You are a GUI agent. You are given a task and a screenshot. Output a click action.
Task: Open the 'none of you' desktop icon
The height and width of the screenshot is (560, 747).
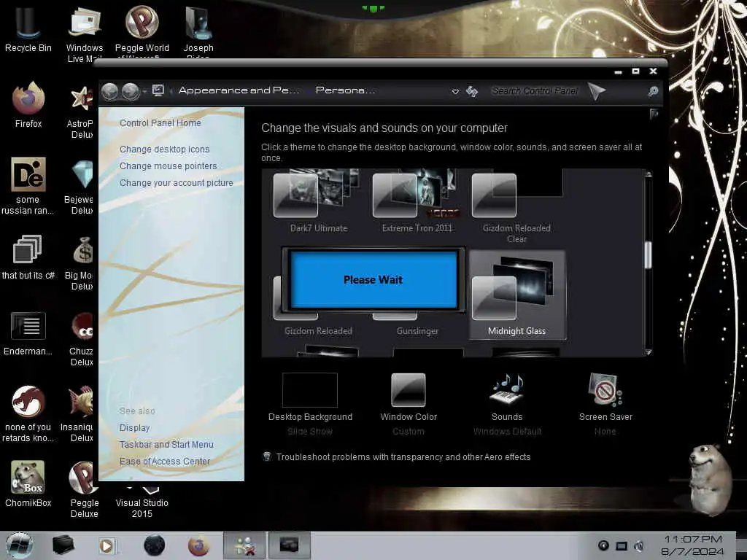pyautogui.click(x=28, y=413)
